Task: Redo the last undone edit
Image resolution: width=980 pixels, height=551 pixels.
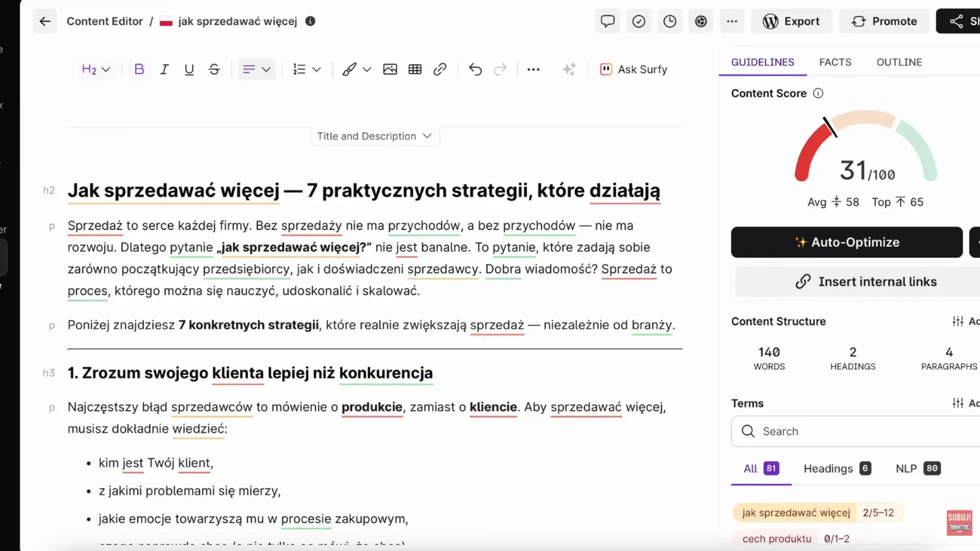Action: click(500, 69)
